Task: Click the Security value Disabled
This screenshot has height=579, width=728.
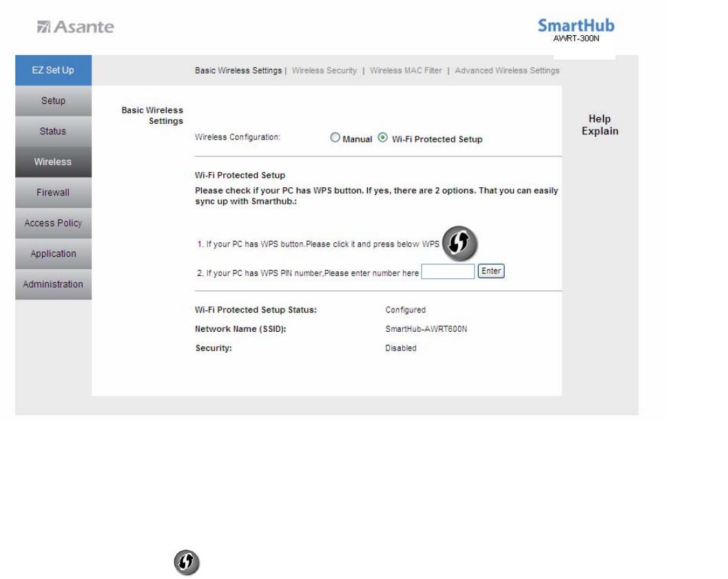Action: (401, 348)
